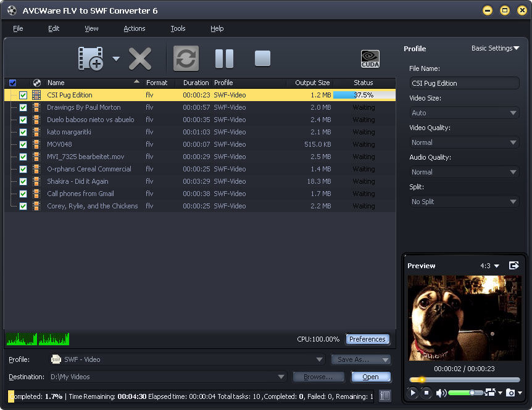Click the Preferences button
This screenshot has height=410, width=532.
pos(367,339)
